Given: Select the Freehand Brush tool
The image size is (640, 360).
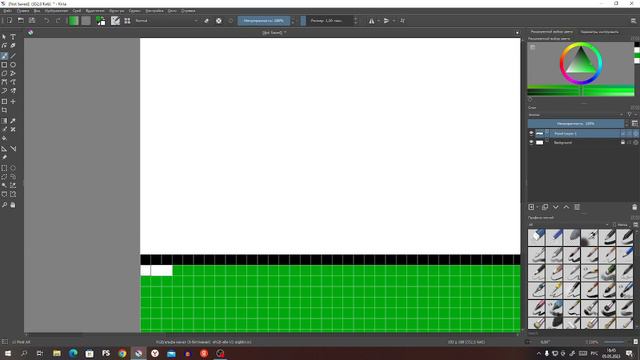Looking at the screenshot, I should coord(4,56).
